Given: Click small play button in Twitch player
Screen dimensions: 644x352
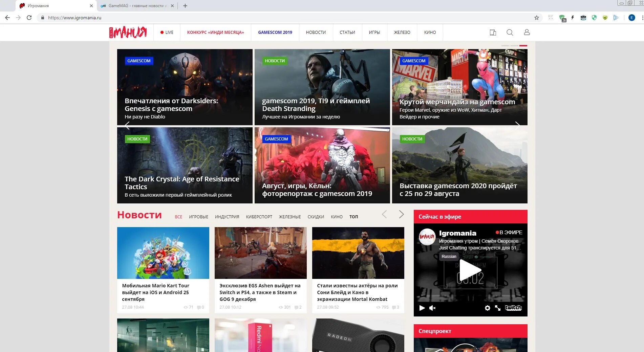Looking at the screenshot, I should (422, 308).
